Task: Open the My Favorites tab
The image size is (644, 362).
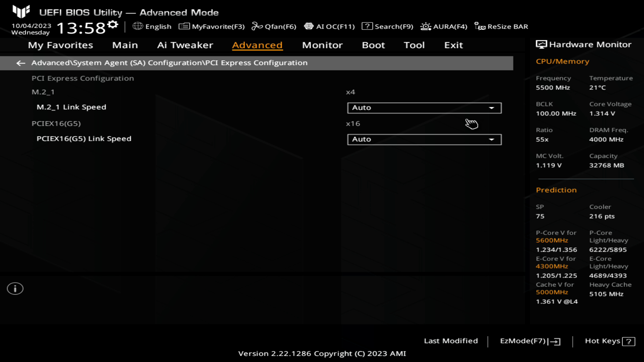Action: point(60,45)
